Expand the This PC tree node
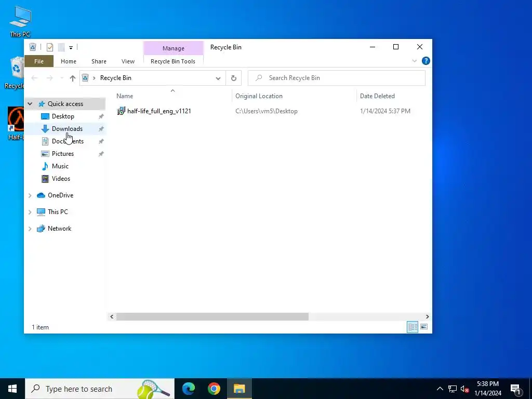Viewport: 532px width, 399px height. pyautogui.click(x=30, y=212)
